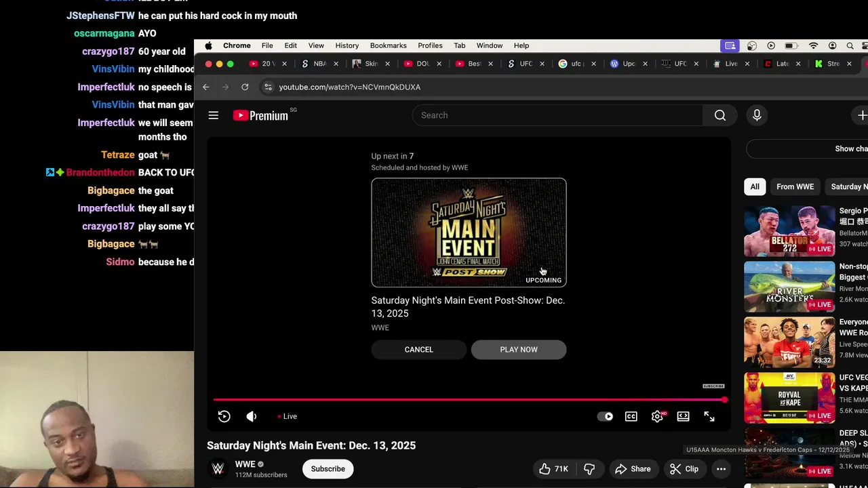
Task: Click chat username 'Brandonthedon'
Action: [x=100, y=173]
